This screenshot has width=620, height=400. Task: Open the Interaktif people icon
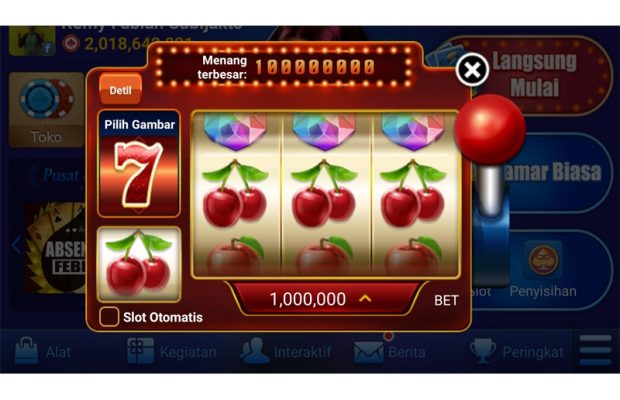(254, 351)
